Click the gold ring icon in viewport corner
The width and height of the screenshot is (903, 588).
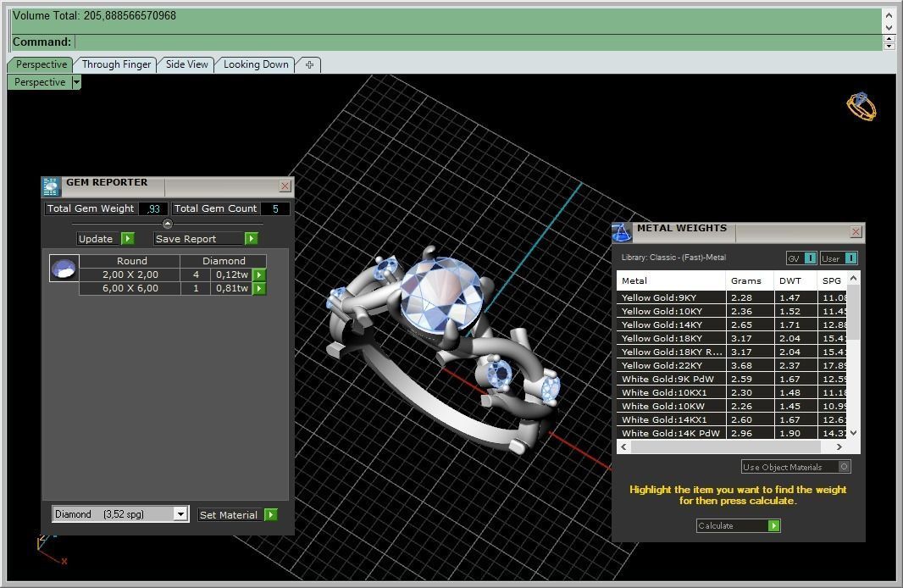pos(861,107)
